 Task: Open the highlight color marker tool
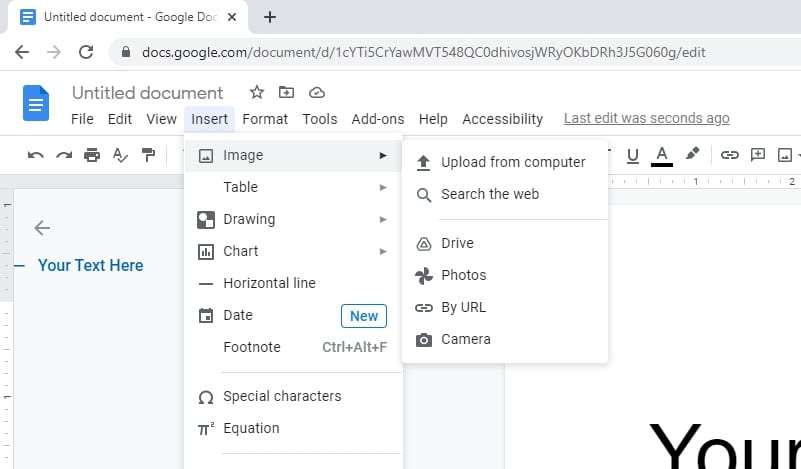(692, 154)
